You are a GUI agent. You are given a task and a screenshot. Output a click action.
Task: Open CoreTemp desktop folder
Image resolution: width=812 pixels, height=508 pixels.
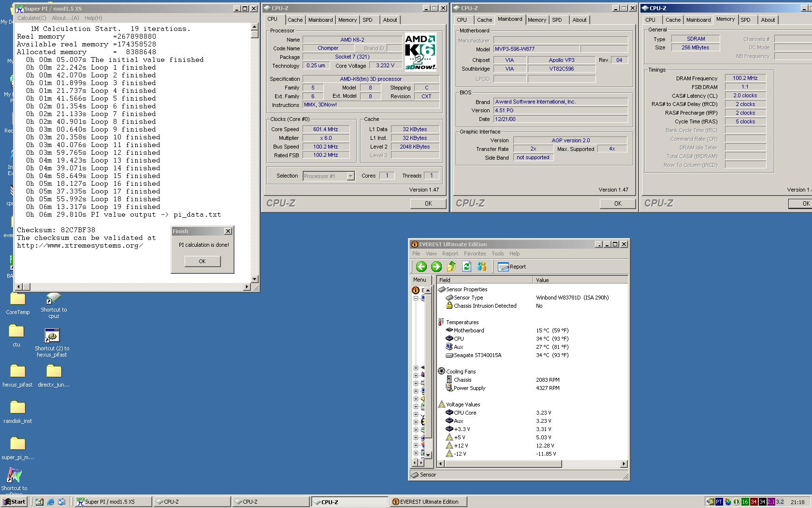tap(17, 304)
